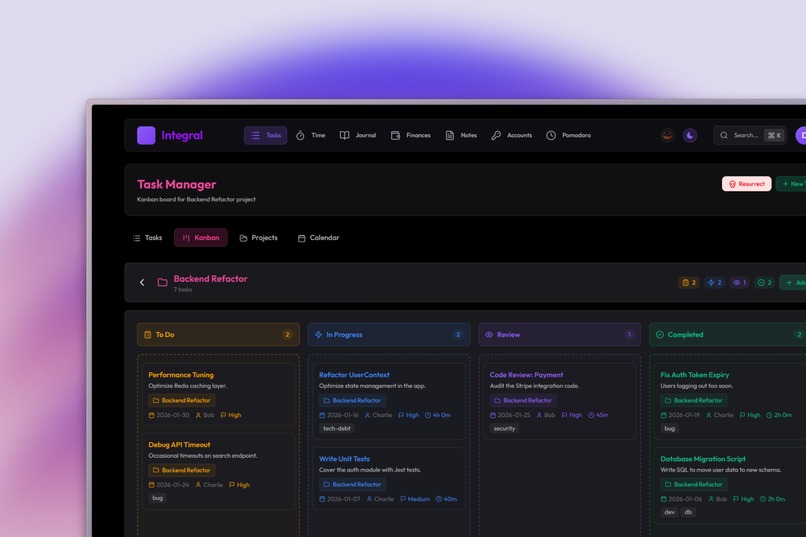
Task: Click the In Progress count badge in project header
Action: [715, 282]
